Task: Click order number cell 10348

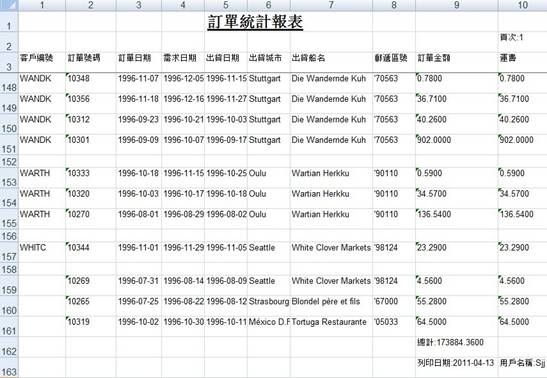Action: point(91,83)
